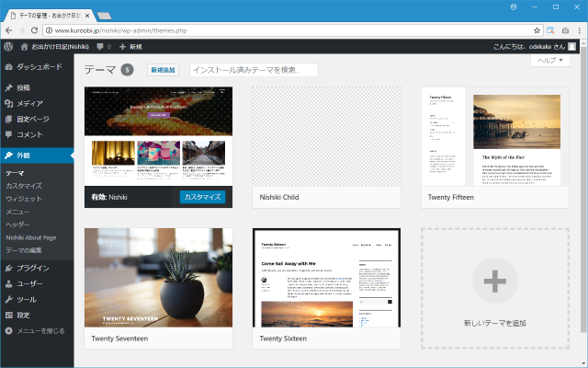Image resolution: width=588 pixels, height=368 pixels.
Task: Open 設定 menu in sidebar
Action: (37, 315)
